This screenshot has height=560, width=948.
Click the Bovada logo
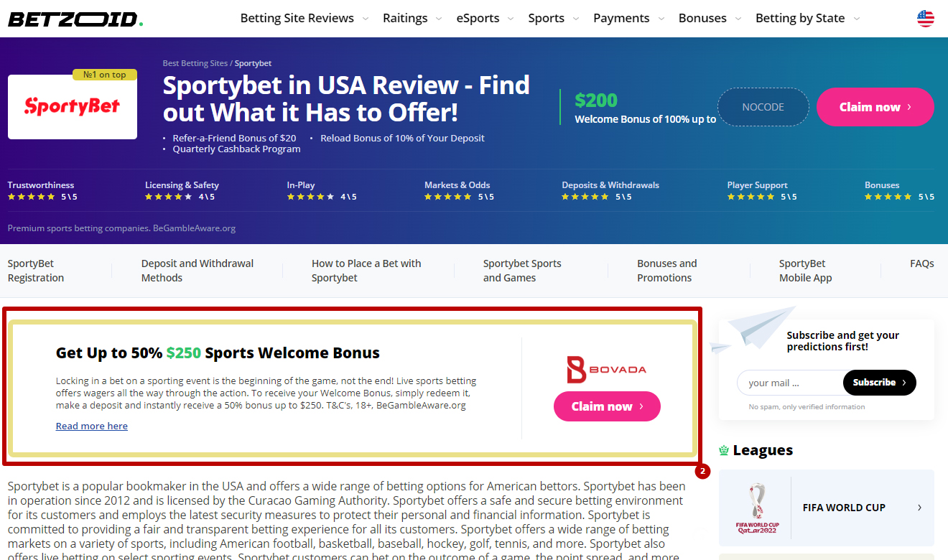point(607,369)
